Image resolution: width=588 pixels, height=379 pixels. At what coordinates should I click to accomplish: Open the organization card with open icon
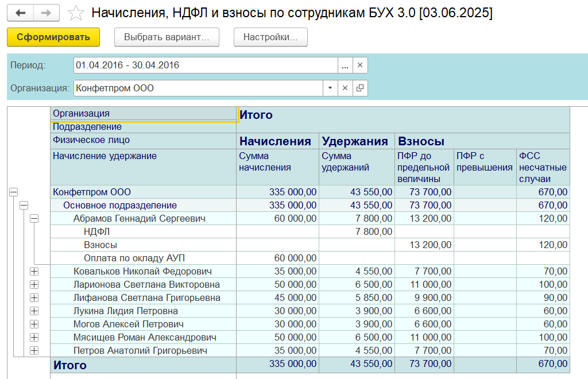click(x=360, y=88)
